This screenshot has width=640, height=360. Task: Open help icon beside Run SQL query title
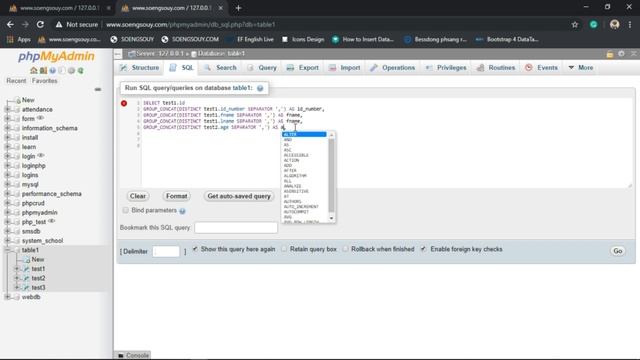point(260,88)
